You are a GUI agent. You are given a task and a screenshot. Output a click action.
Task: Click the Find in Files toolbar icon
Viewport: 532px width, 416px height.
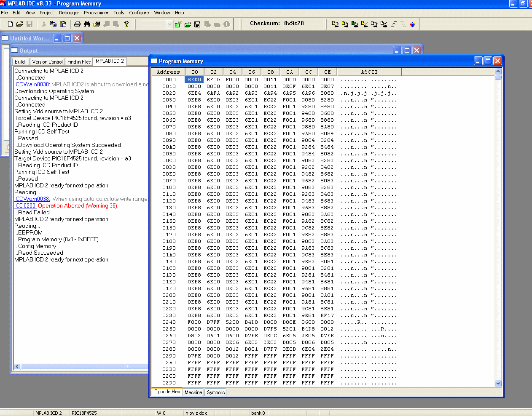pyautogui.click(x=97, y=24)
